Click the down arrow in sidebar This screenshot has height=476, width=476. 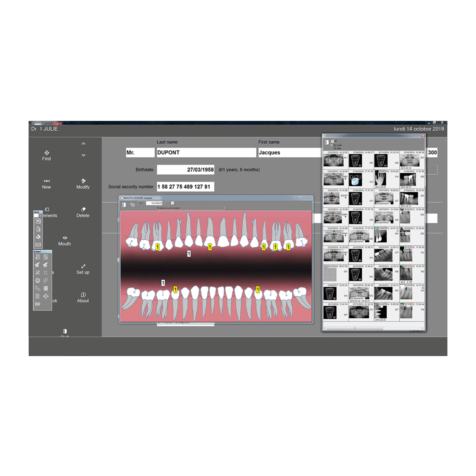[84, 155]
